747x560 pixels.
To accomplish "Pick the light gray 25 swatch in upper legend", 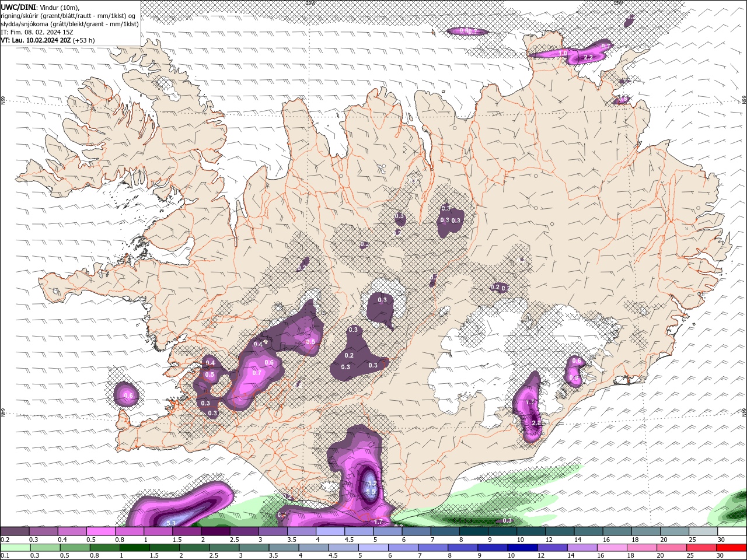I will point(703,531).
